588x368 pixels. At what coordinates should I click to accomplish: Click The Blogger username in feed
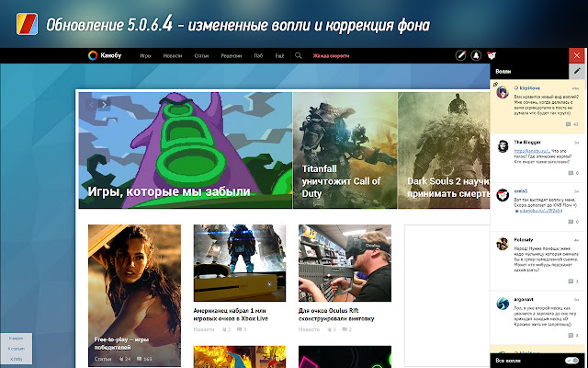527,143
